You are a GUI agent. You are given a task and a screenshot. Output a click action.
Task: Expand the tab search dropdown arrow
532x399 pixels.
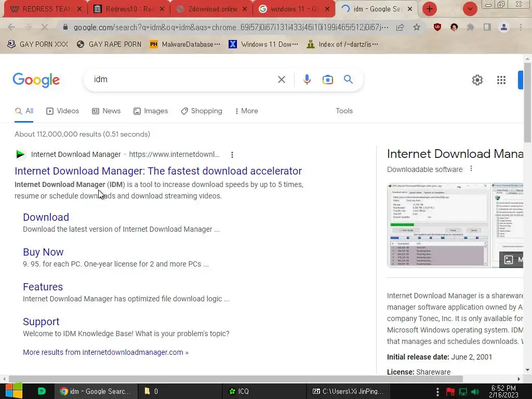(x=470, y=9)
